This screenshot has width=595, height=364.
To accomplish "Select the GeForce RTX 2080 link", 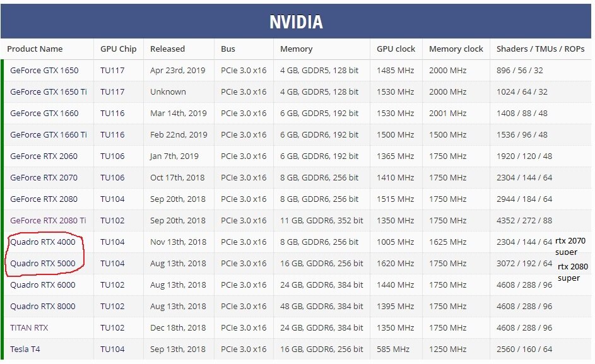I will coord(44,199).
